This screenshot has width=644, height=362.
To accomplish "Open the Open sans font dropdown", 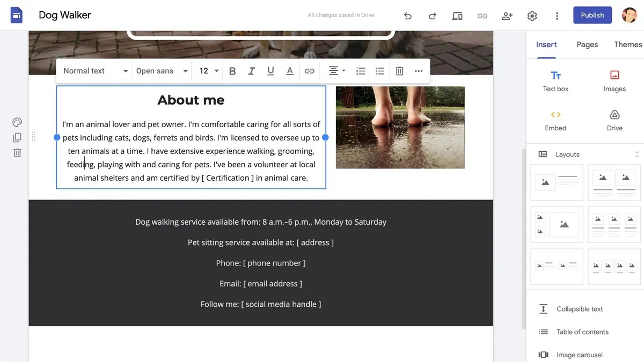I will (x=161, y=70).
